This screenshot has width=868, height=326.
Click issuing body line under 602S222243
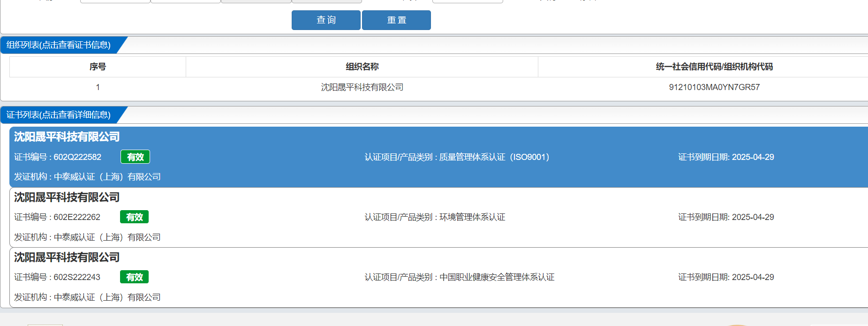point(87,297)
